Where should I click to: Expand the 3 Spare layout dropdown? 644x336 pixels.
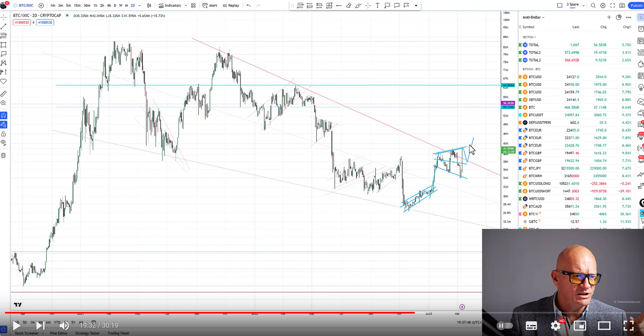point(584,5)
